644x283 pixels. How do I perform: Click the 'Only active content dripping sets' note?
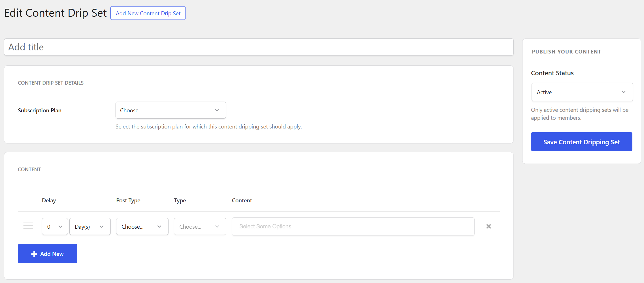coord(580,114)
